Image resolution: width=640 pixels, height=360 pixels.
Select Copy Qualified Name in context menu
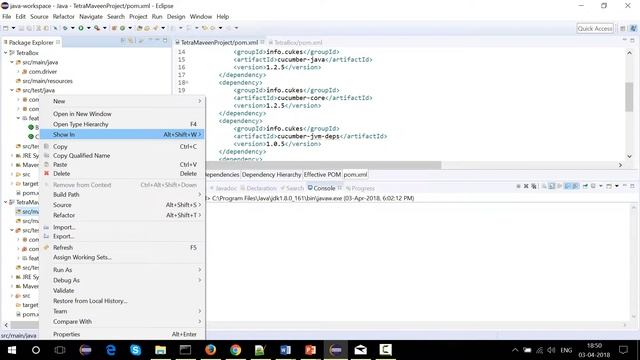122,156
